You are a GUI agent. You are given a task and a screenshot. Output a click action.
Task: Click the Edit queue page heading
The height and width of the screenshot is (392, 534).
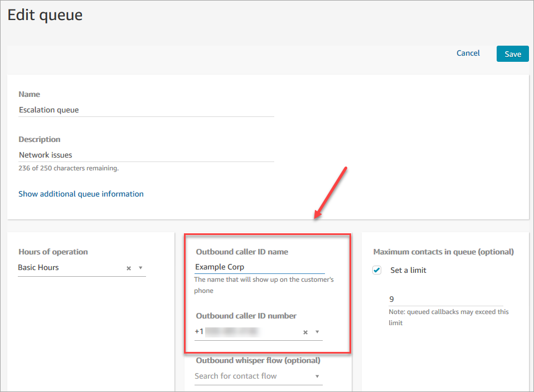[x=45, y=15]
